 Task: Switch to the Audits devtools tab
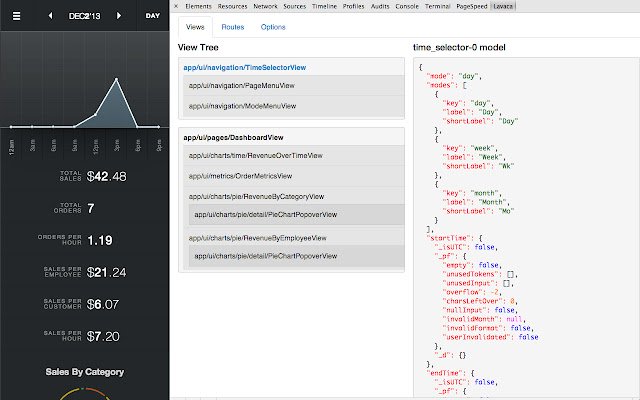[x=380, y=6]
